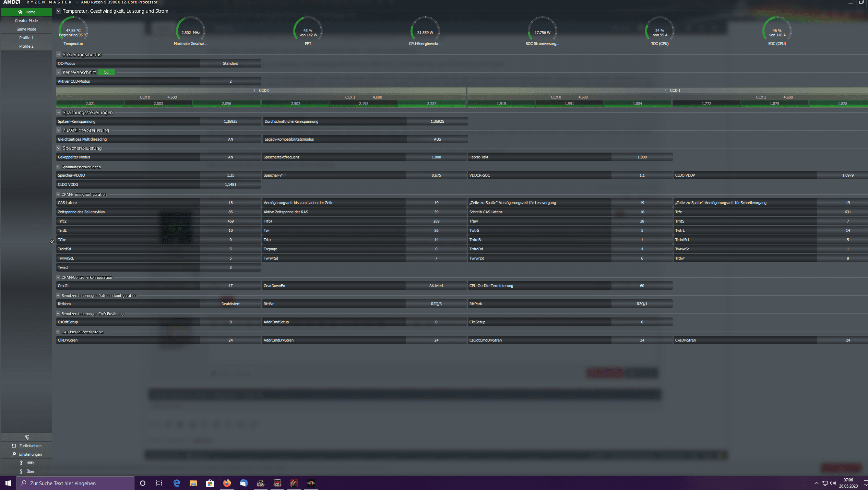This screenshot has height=490, width=868.
Task: Open the Profile 2 tab
Action: click(26, 46)
